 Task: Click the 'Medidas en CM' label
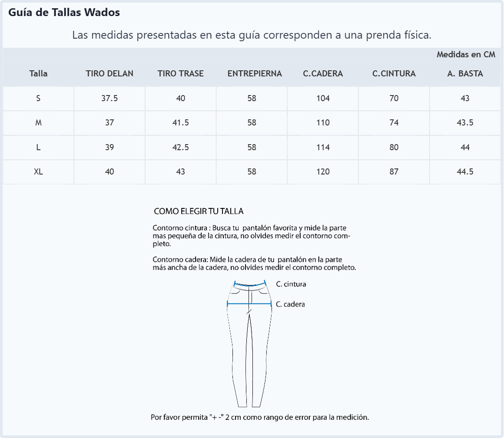click(466, 55)
